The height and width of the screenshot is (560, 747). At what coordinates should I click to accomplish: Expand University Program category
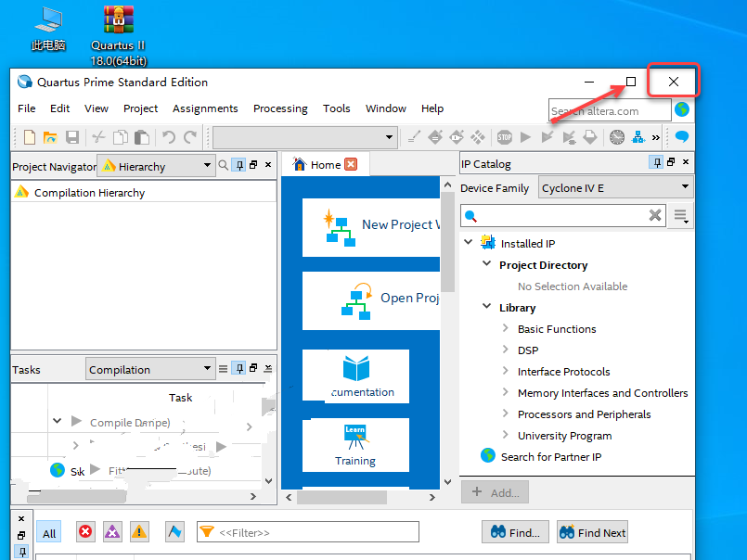click(506, 434)
